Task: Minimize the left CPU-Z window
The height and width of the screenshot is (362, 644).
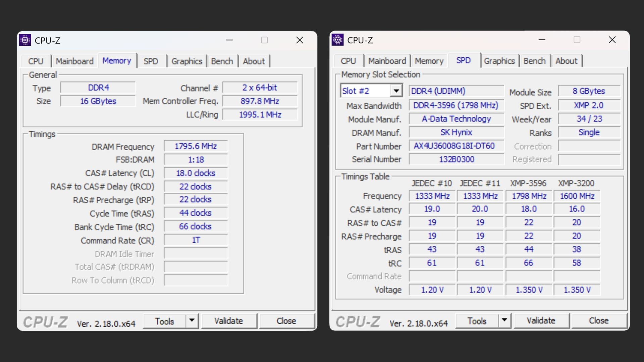Action: (229, 40)
